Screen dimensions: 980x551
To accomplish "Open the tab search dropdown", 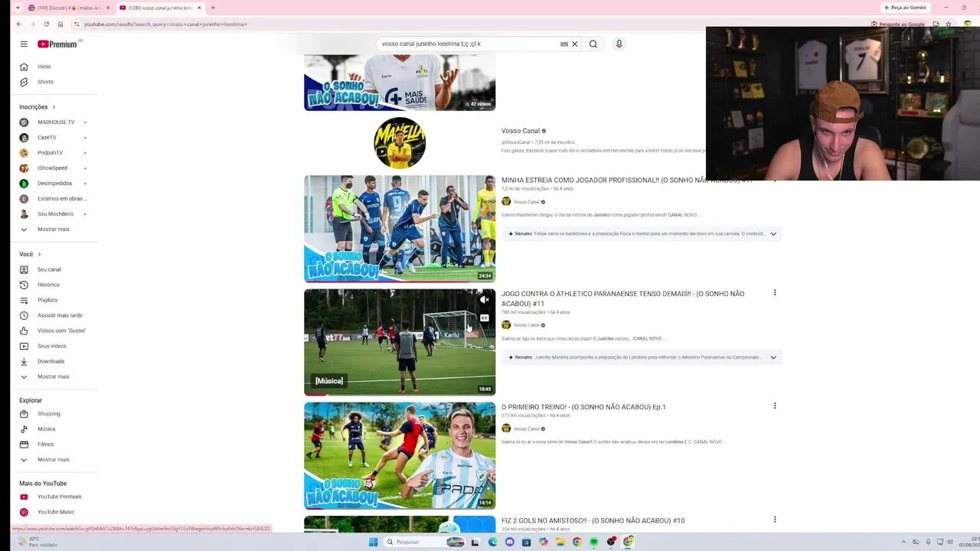I will (18, 8).
